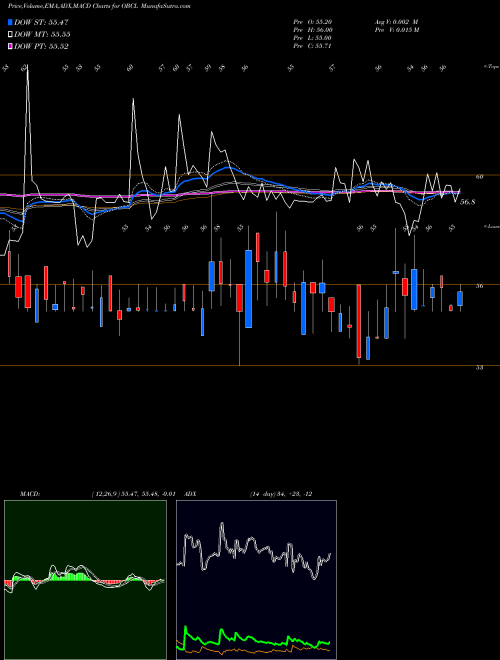Click the white DOW MT legend swatch
The image size is (500, 660).
point(11,35)
